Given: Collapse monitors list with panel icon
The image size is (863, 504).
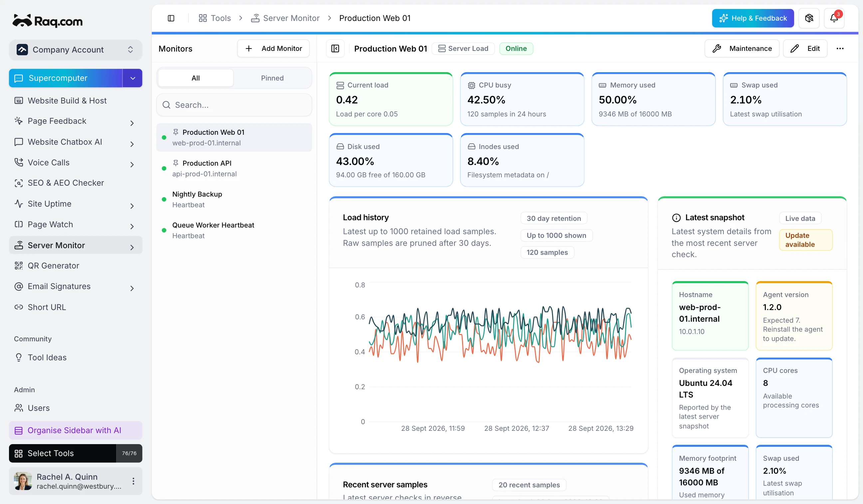Looking at the screenshot, I should pyautogui.click(x=335, y=49).
